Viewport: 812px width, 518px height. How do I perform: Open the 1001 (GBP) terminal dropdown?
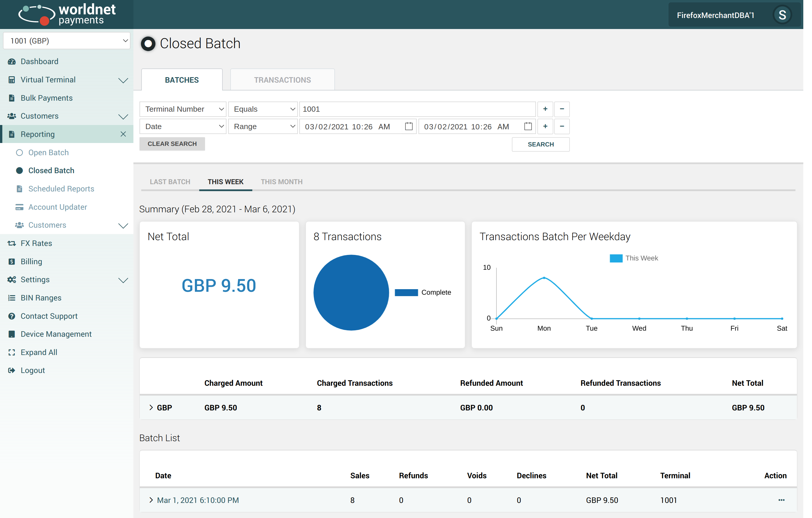[67, 41]
